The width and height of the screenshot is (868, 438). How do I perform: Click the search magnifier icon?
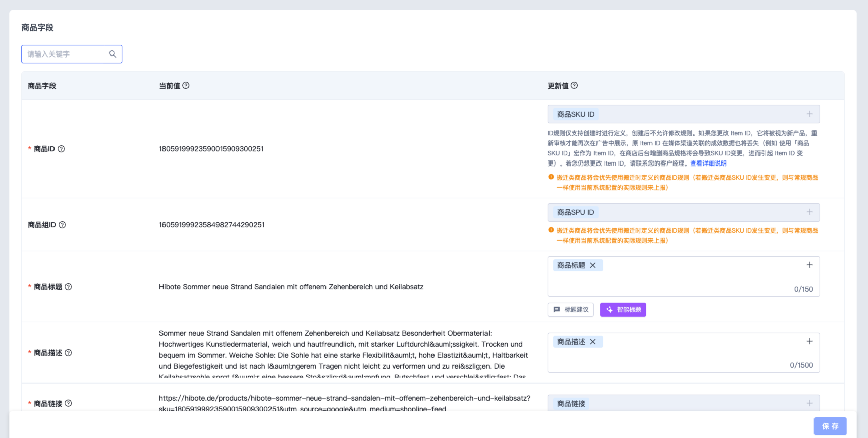pyautogui.click(x=113, y=54)
